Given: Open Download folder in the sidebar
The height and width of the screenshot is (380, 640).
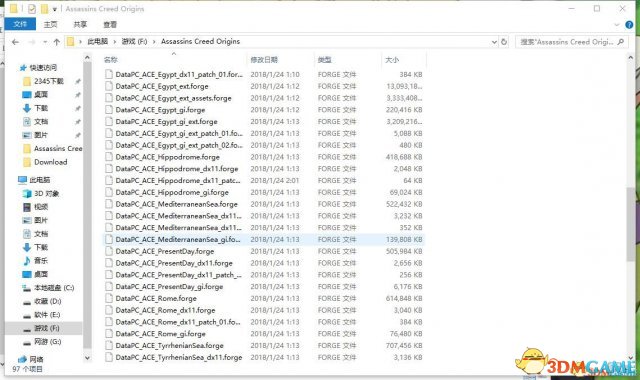Looking at the screenshot, I should click(51, 162).
